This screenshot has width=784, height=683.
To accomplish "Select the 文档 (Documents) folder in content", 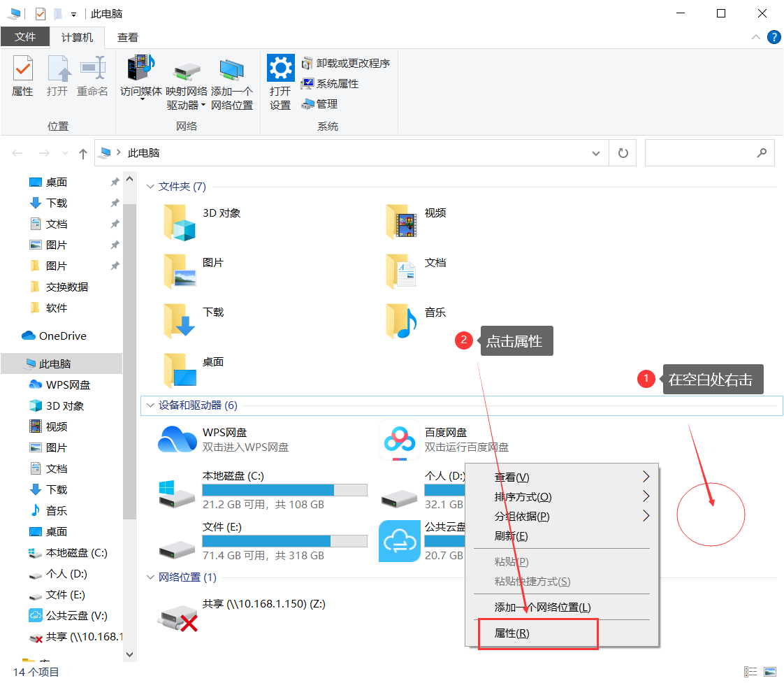I will (416, 271).
